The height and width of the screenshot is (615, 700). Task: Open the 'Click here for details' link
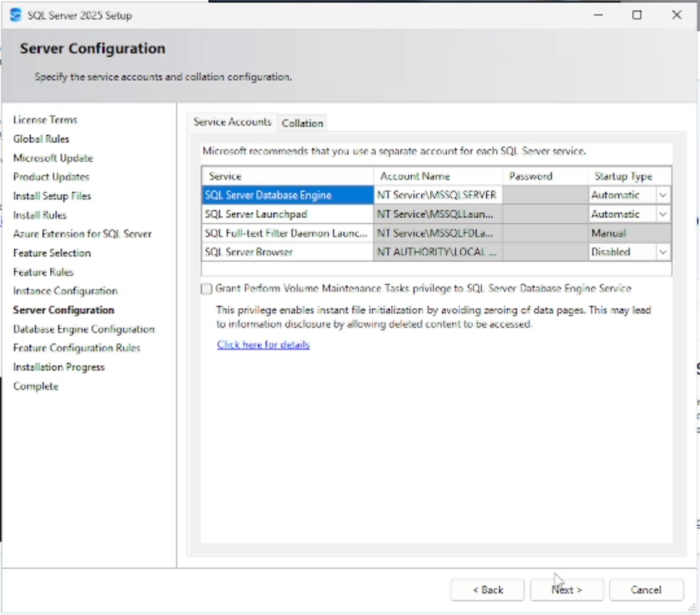click(x=263, y=344)
